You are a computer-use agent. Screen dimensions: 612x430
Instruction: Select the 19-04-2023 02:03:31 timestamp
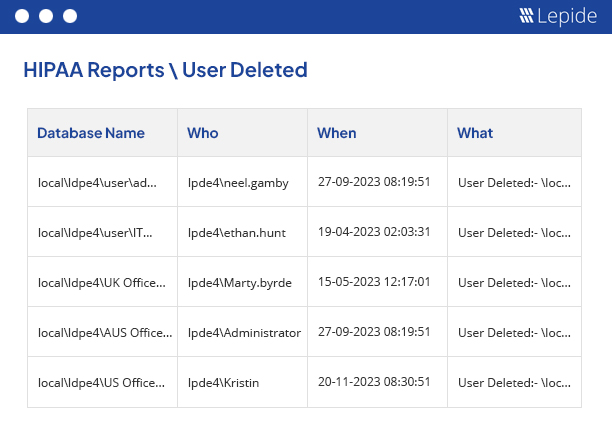point(374,232)
